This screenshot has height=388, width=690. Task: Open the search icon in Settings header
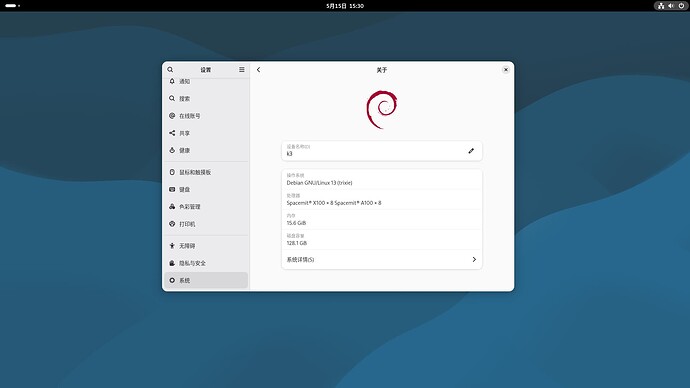[170, 70]
